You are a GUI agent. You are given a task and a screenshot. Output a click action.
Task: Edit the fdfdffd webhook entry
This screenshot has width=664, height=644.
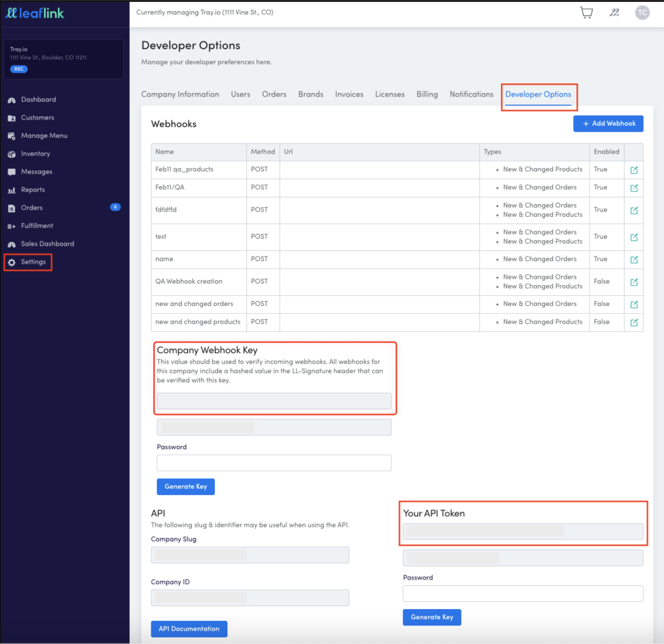tap(634, 210)
